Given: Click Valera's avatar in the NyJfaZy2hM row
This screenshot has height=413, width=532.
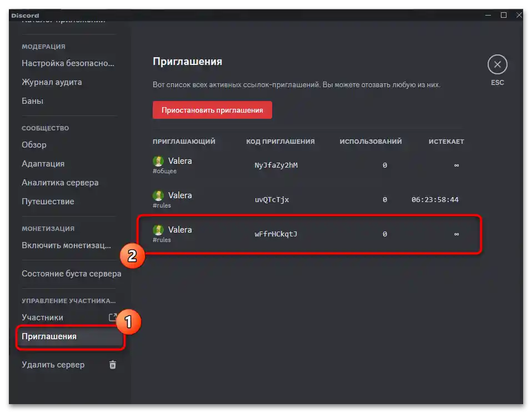Looking at the screenshot, I should tap(158, 161).
